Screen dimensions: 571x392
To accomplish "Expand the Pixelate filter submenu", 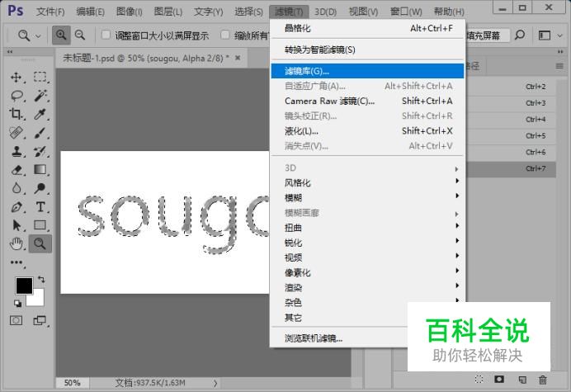I will [x=367, y=272].
